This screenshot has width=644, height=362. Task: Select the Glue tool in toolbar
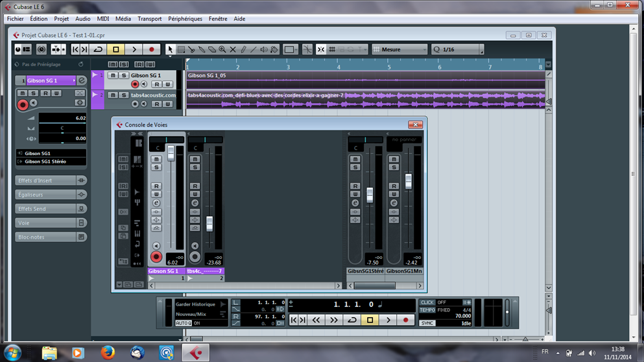click(x=202, y=49)
